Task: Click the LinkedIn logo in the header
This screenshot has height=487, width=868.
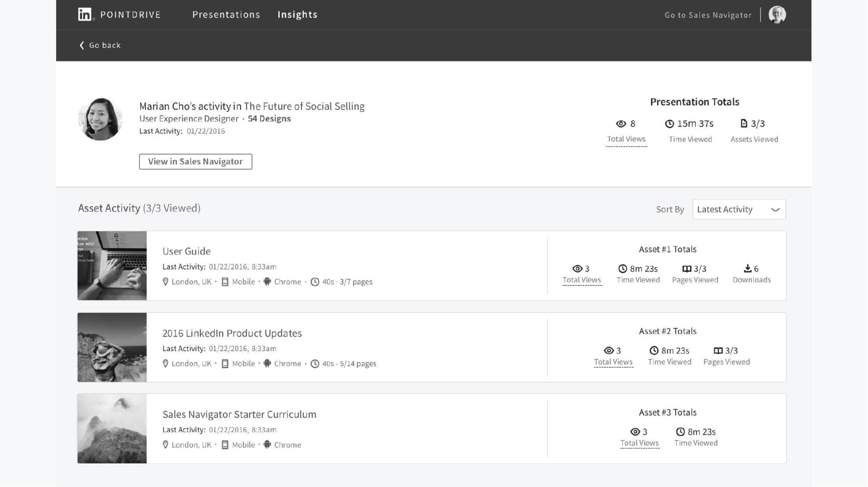Action: (x=85, y=14)
